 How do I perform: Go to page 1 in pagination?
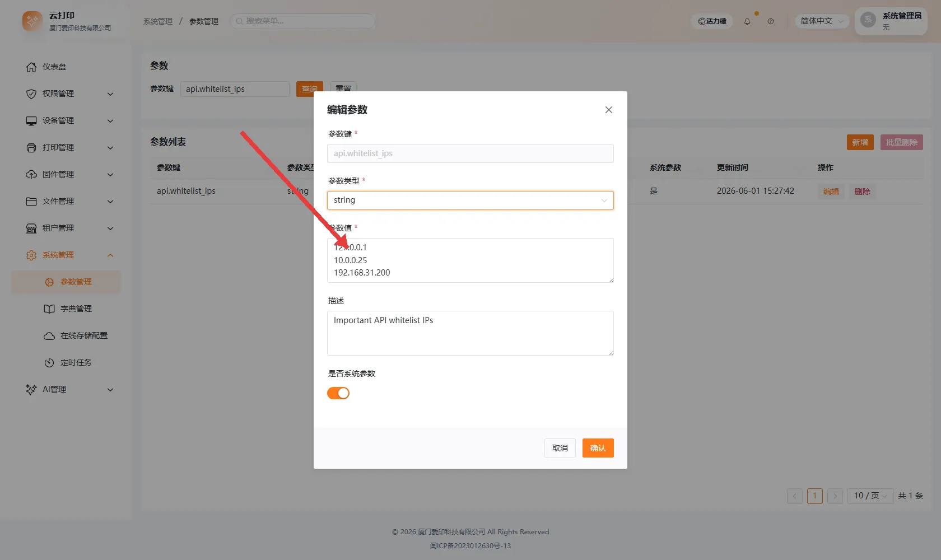[815, 496]
